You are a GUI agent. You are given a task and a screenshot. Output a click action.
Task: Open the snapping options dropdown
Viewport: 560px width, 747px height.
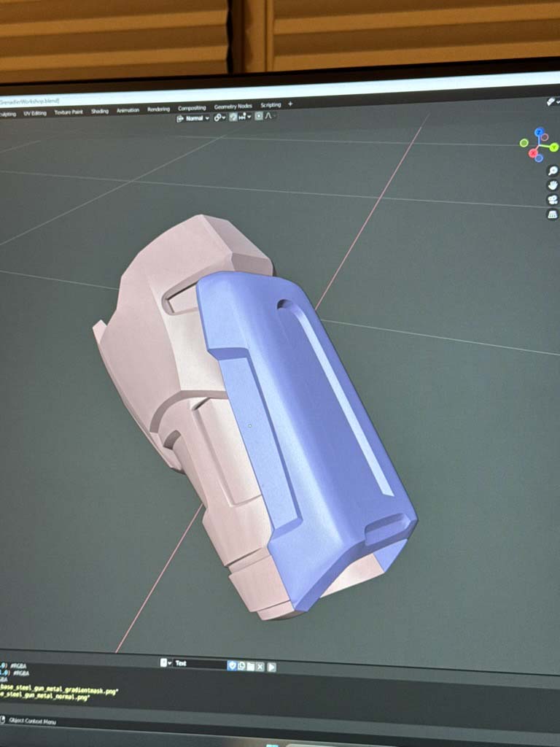pos(244,117)
